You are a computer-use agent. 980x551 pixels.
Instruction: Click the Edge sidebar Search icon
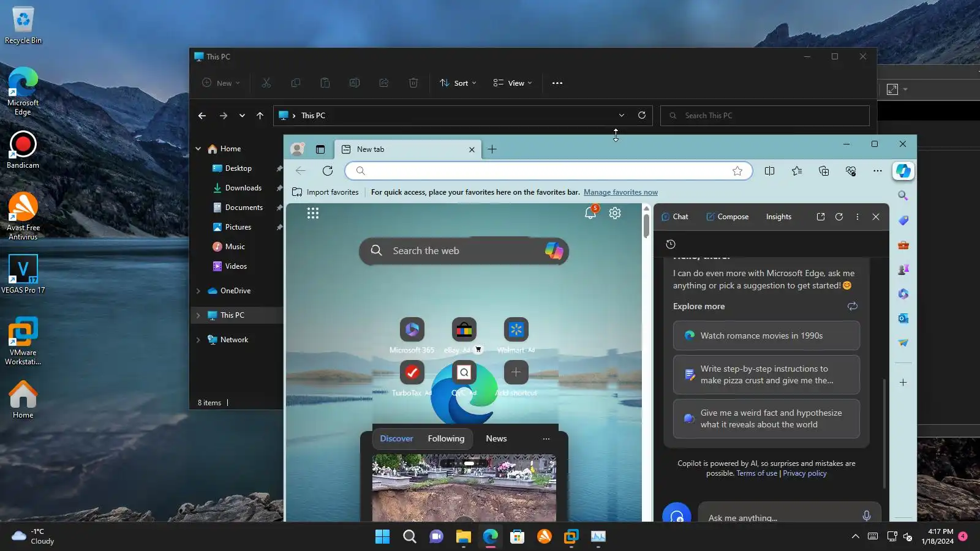pos(903,195)
